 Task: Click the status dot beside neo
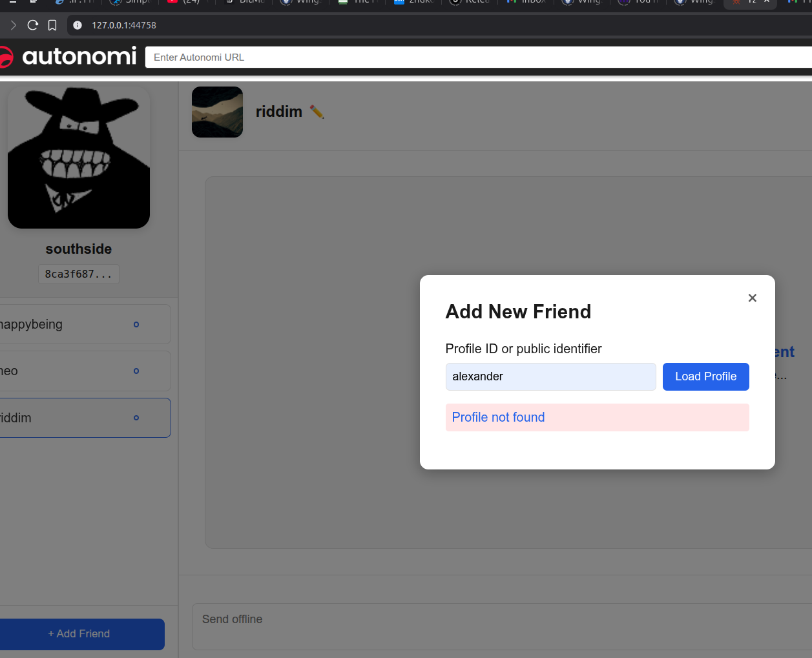click(136, 371)
